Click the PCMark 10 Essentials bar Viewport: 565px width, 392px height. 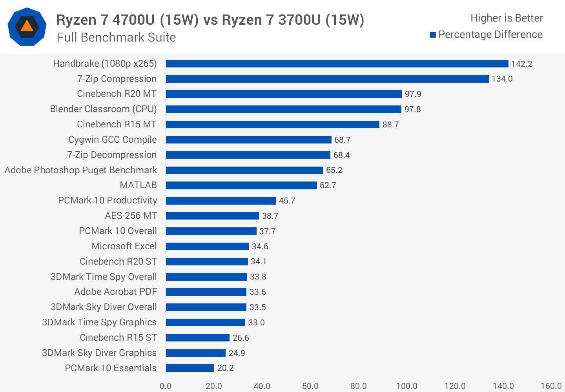click(190, 368)
